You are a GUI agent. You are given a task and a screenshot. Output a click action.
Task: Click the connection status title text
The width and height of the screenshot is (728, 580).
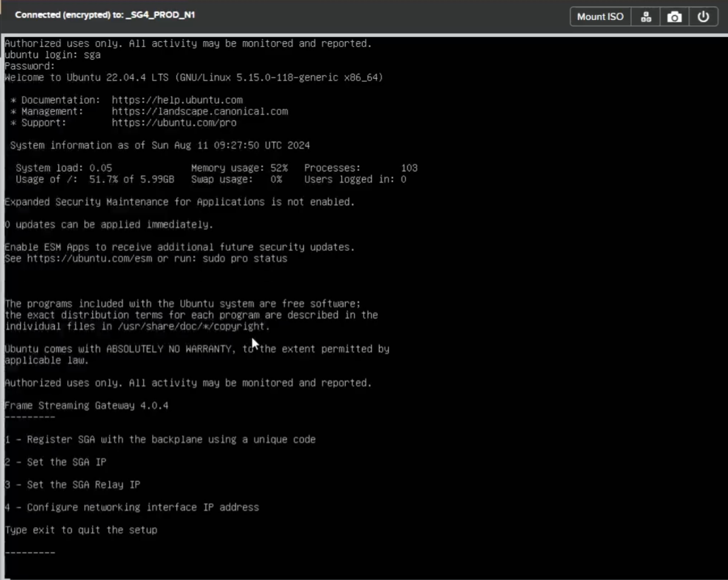pyautogui.click(x=105, y=15)
